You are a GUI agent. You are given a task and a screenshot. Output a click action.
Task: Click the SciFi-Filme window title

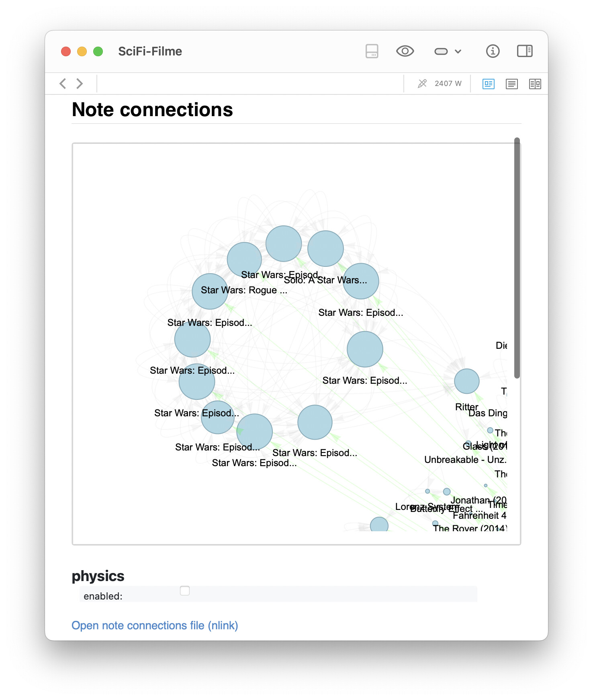pyautogui.click(x=150, y=51)
